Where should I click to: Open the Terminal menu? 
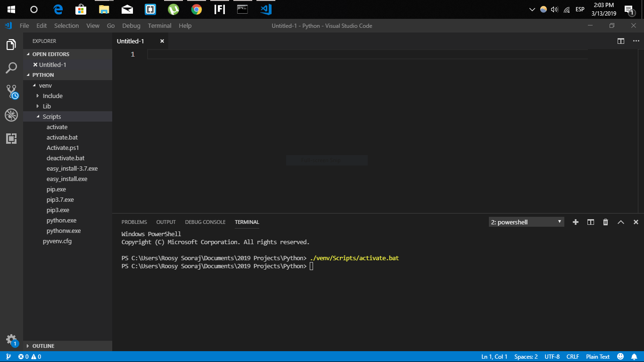point(159,25)
